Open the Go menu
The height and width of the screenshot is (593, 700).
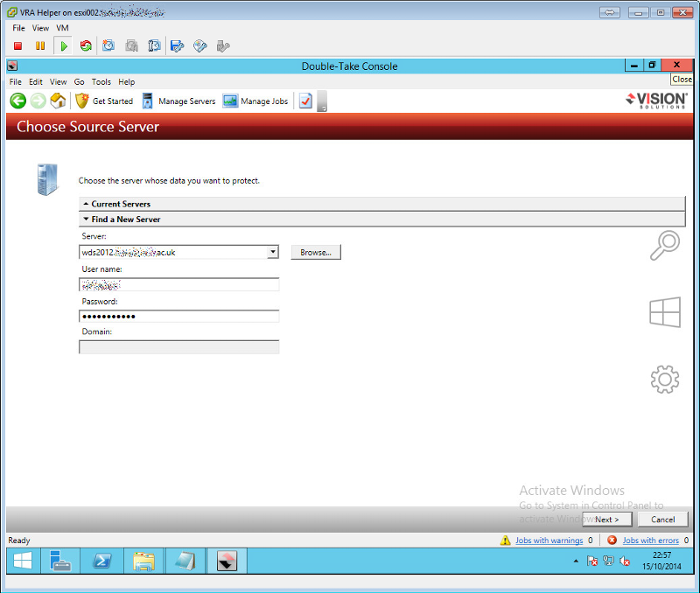79,81
